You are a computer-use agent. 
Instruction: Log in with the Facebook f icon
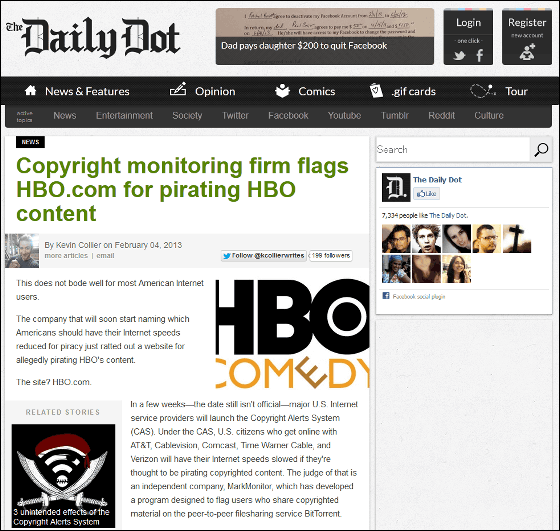[480, 55]
